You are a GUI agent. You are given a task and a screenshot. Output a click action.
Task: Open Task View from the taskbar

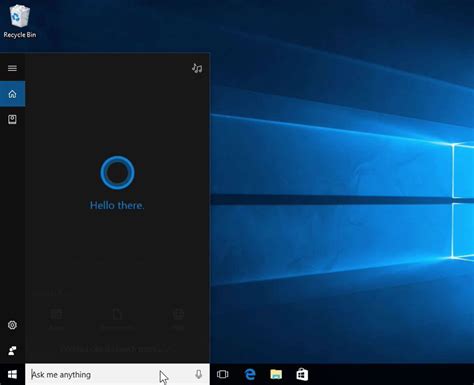[223, 374]
